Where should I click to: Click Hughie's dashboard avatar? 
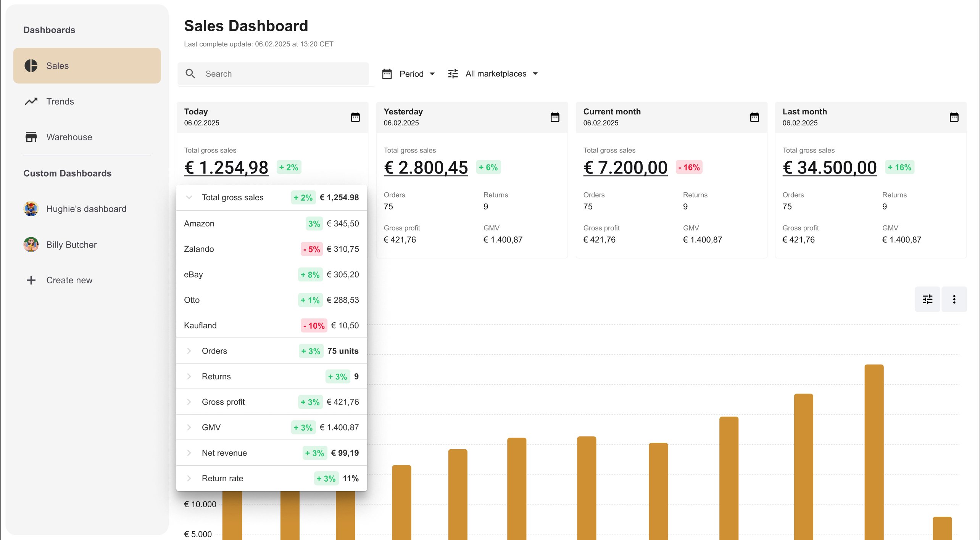point(31,209)
